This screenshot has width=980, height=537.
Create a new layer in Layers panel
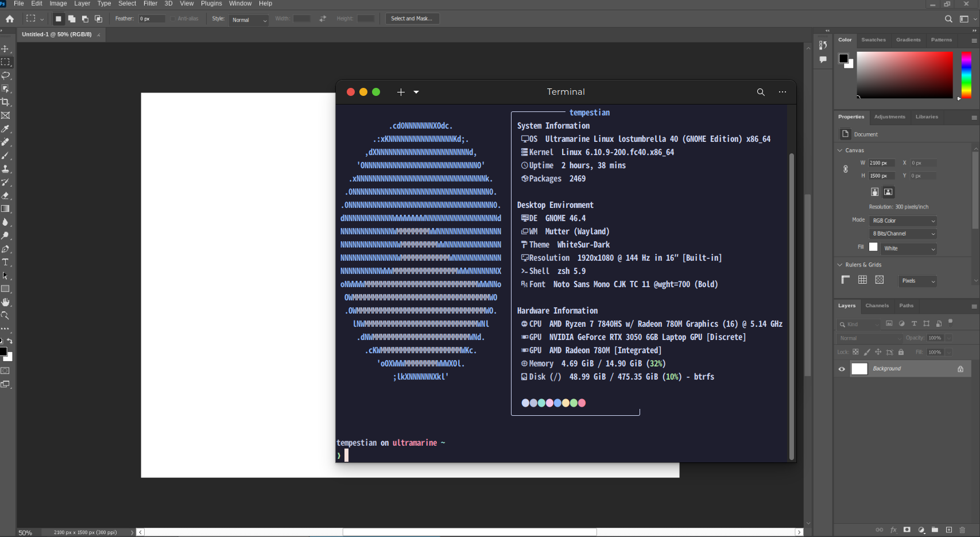tap(949, 530)
